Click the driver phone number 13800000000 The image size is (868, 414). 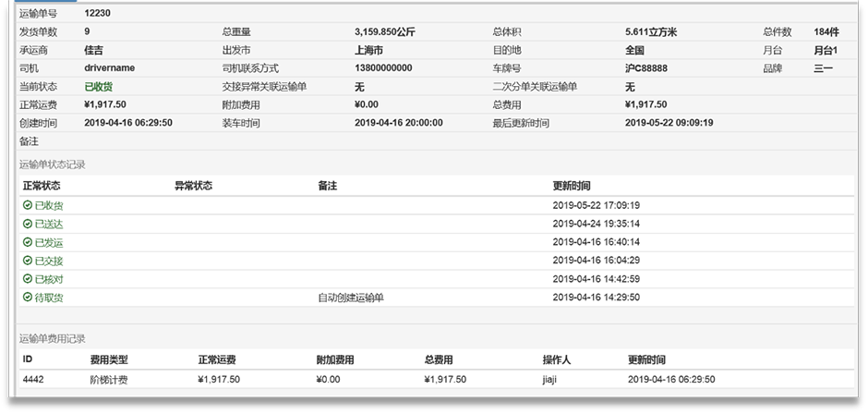[x=383, y=68]
